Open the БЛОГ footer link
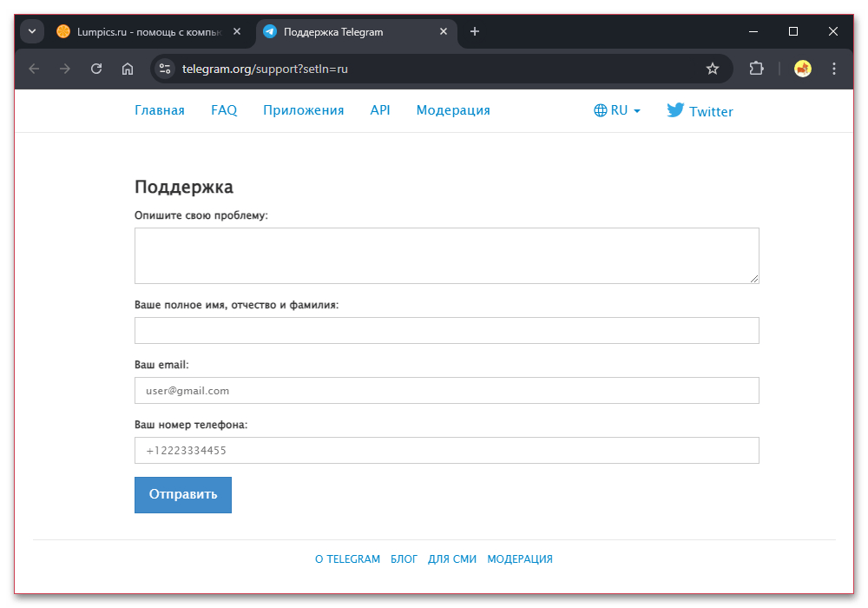 (404, 559)
